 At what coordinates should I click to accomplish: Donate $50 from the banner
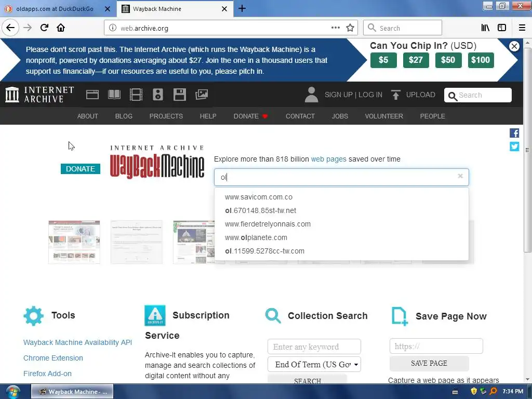[x=448, y=60]
